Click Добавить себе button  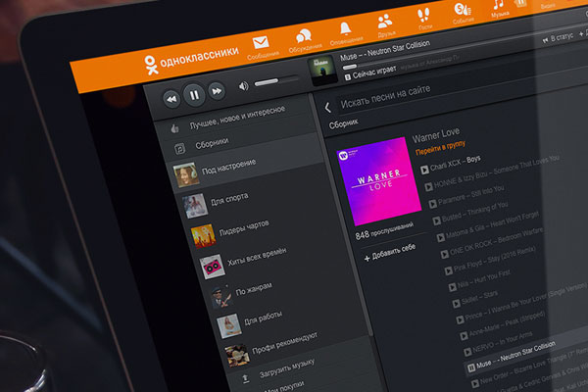pyautogui.click(x=390, y=256)
